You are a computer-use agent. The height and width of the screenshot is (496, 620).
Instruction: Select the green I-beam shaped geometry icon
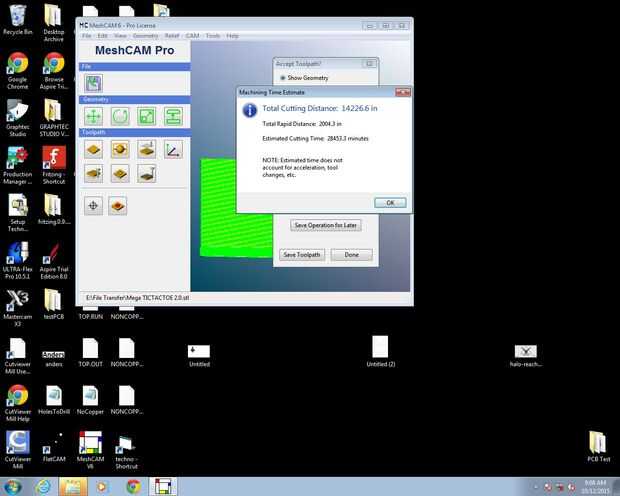(173, 117)
